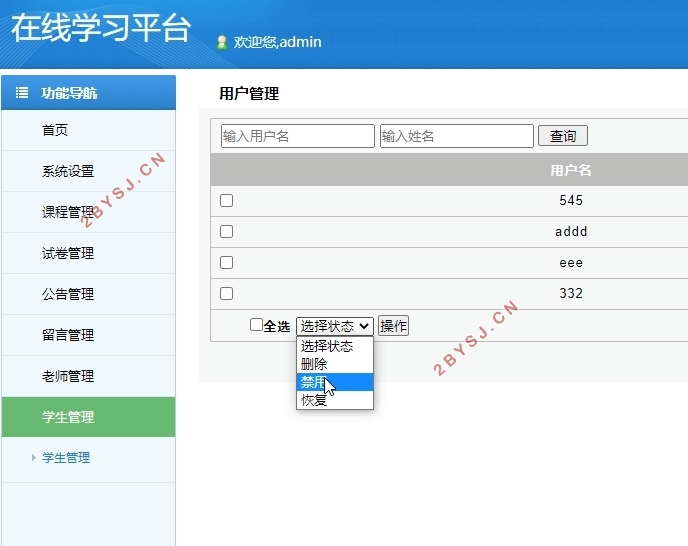This screenshot has width=688, height=546.
Task: Choose 选择状态 option in dropdown list
Action: (x=335, y=346)
